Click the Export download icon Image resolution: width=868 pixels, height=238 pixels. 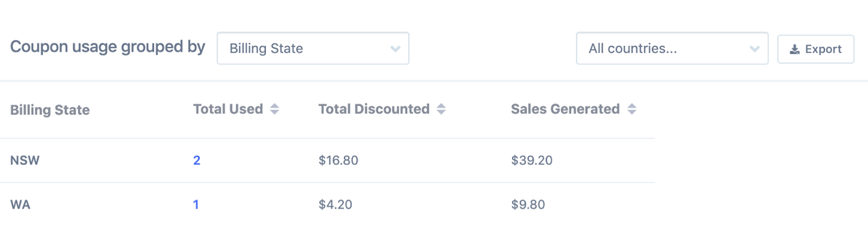coord(794,49)
